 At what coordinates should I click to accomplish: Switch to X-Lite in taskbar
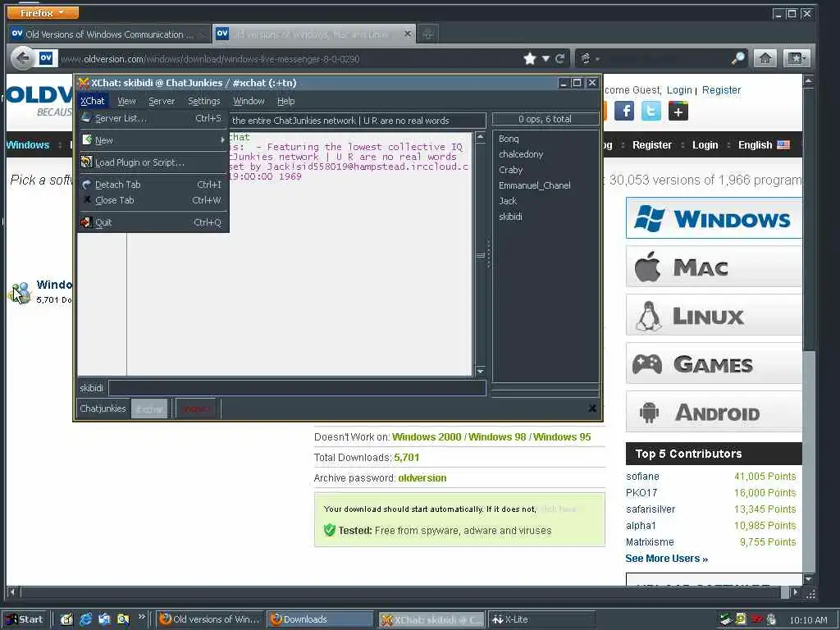[x=542, y=619]
